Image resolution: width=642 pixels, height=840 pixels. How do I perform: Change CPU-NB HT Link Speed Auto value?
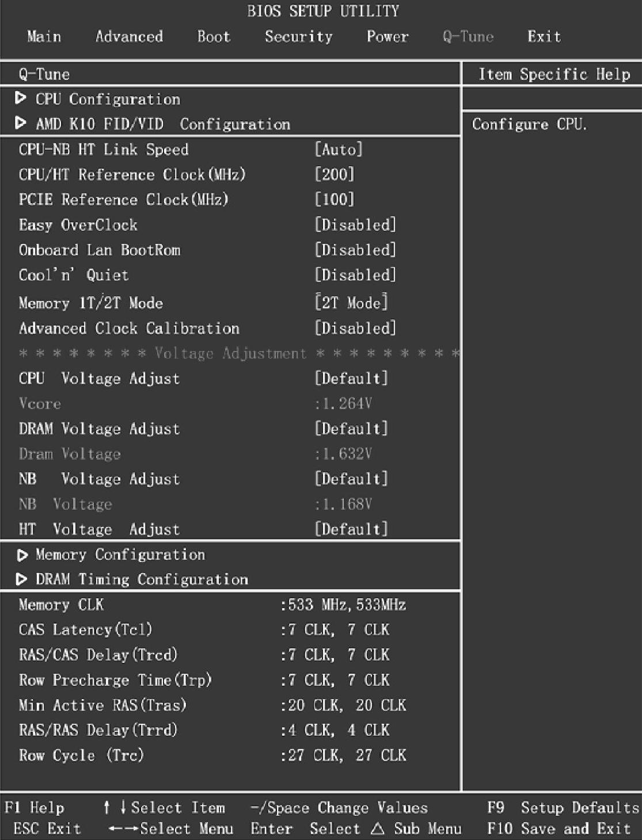click(339, 150)
